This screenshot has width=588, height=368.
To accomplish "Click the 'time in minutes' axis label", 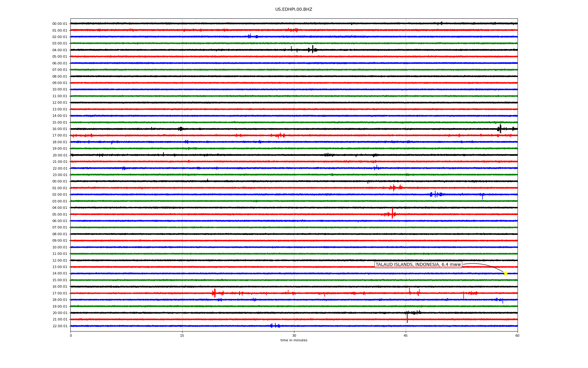I will (x=293, y=340).
